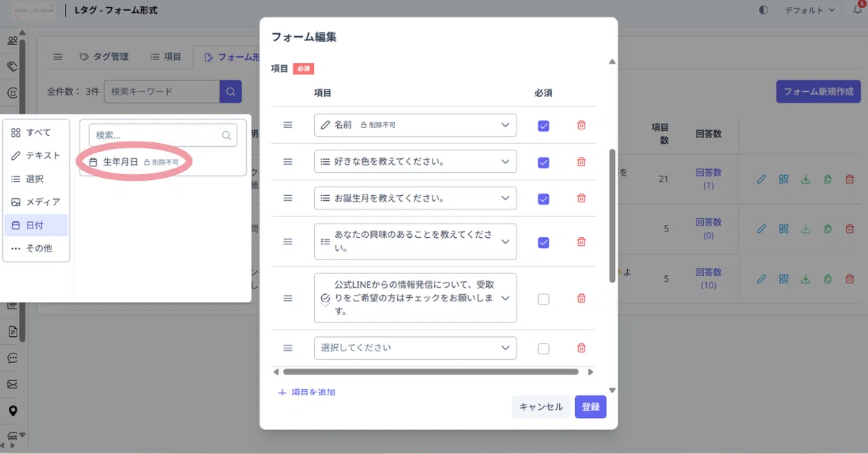Open notifications bell
Screen dimensions: 868x454
(x=857, y=10)
